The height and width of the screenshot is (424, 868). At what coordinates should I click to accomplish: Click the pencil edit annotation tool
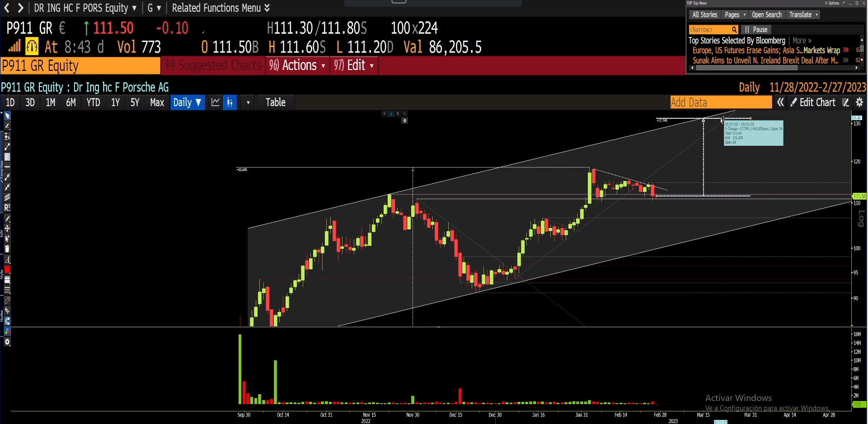click(7, 219)
